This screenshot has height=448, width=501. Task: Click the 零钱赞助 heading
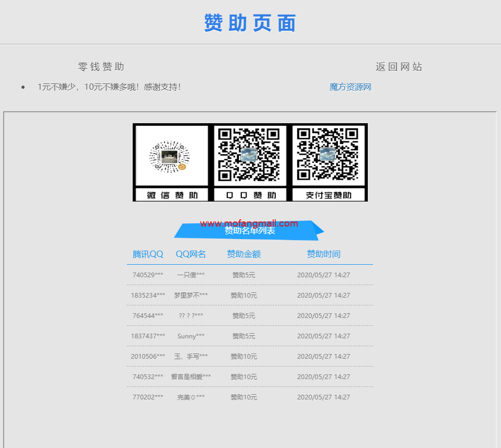(101, 67)
